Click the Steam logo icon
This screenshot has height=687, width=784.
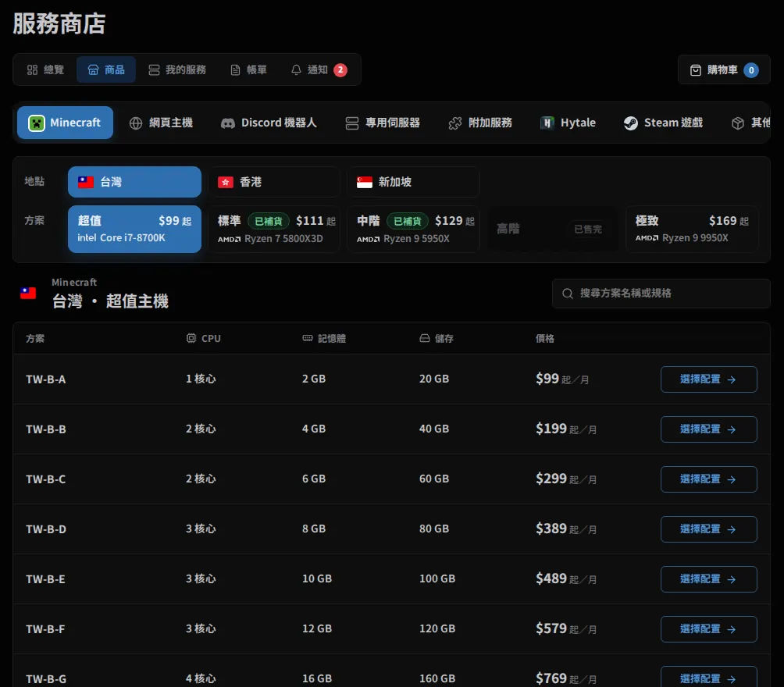pyautogui.click(x=630, y=123)
